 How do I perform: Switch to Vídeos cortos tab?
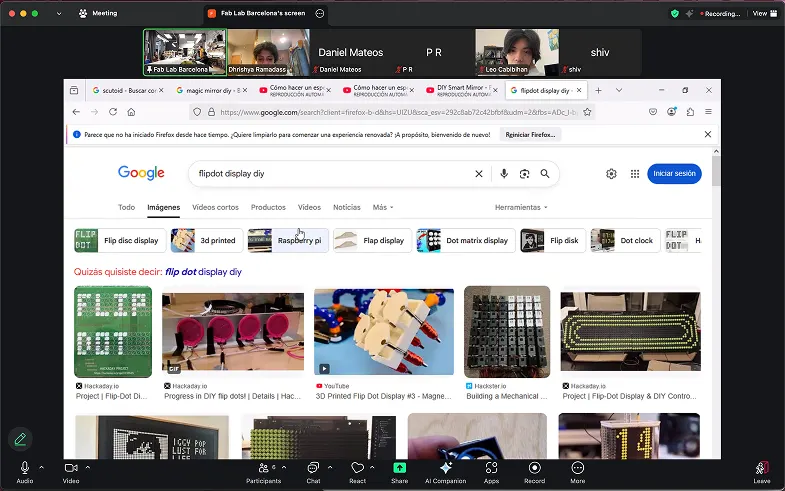215,207
